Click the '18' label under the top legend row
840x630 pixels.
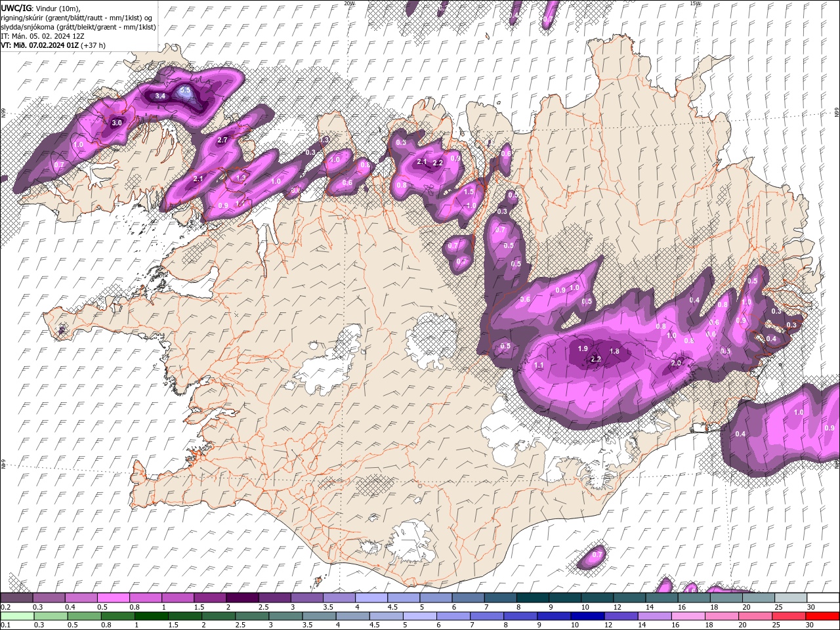(x=714, y=607)
